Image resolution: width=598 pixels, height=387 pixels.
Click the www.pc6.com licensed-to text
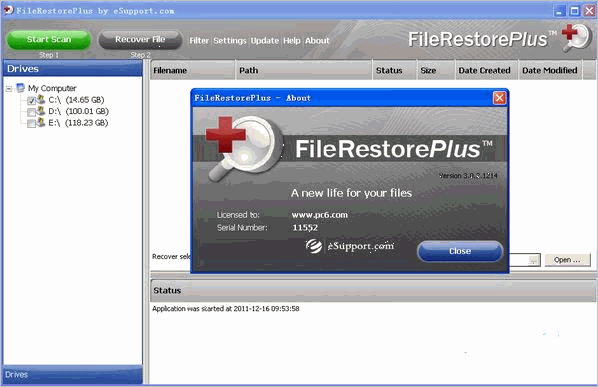(320, 215)
